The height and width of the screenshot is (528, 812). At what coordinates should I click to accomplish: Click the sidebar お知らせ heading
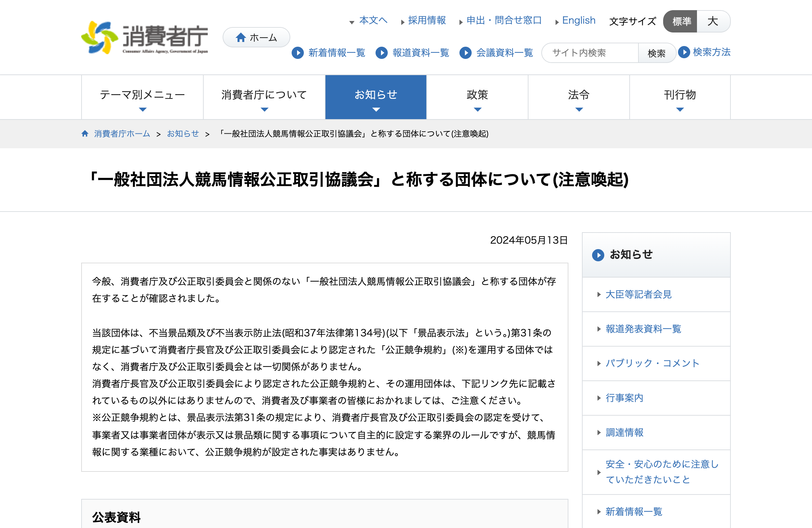click(631, 255)
